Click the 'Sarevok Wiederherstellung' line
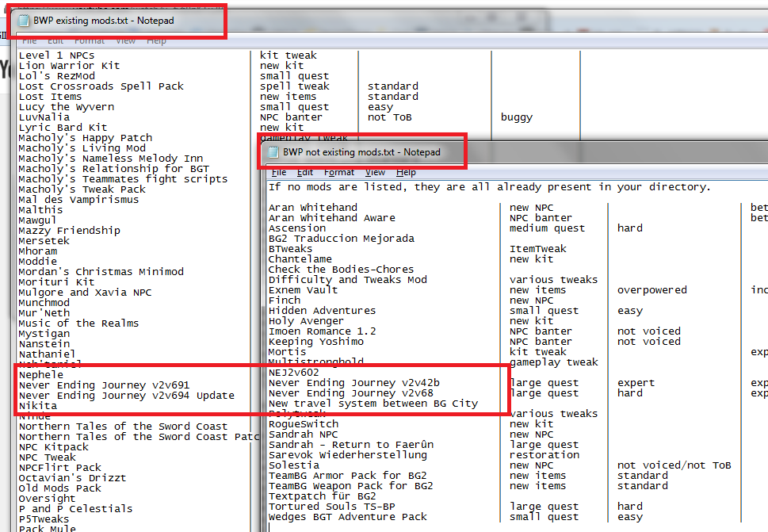 click(x=347, y=454)
